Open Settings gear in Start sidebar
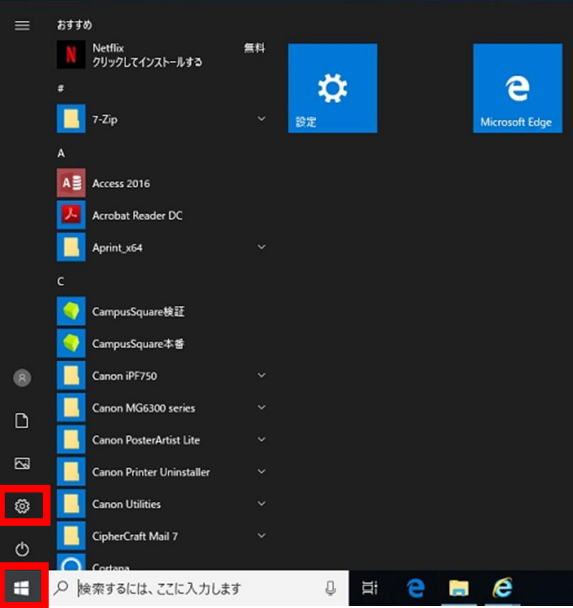The height and width of the screenshot is (608, 573). (x=22, y=506)
